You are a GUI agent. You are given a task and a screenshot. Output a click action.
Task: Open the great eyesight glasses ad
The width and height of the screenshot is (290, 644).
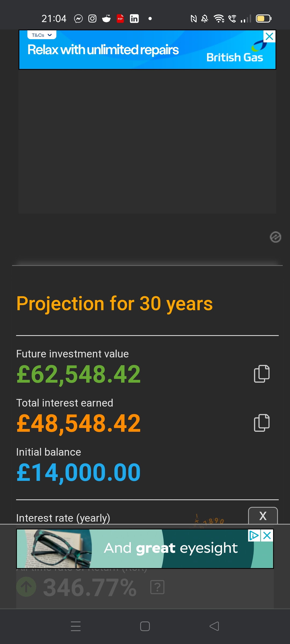145,549
